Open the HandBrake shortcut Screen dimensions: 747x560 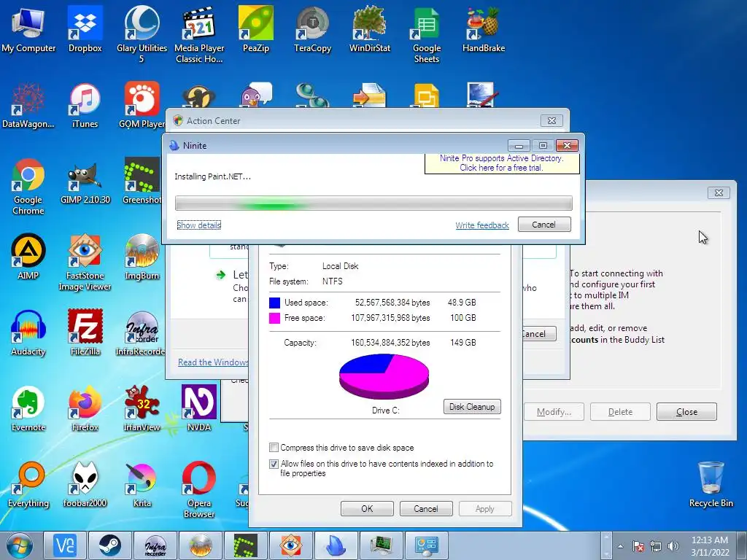(x=483, y=29)
